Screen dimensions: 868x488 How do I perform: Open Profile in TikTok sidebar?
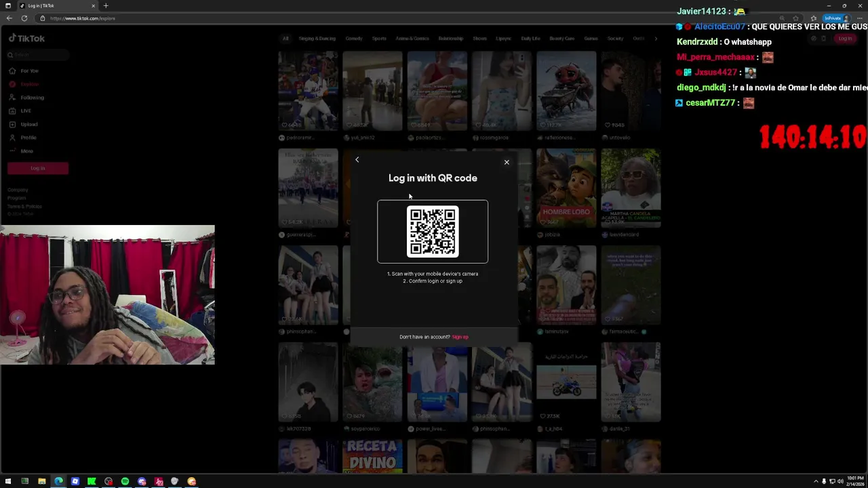(x=23, y=138)
